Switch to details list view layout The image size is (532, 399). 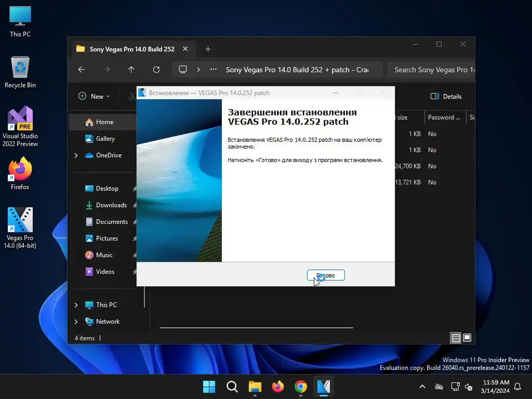click(456, 338)
